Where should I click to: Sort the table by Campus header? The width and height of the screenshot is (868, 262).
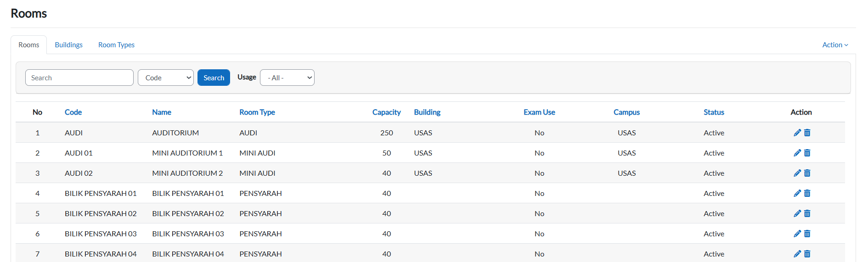pos(626,112)
